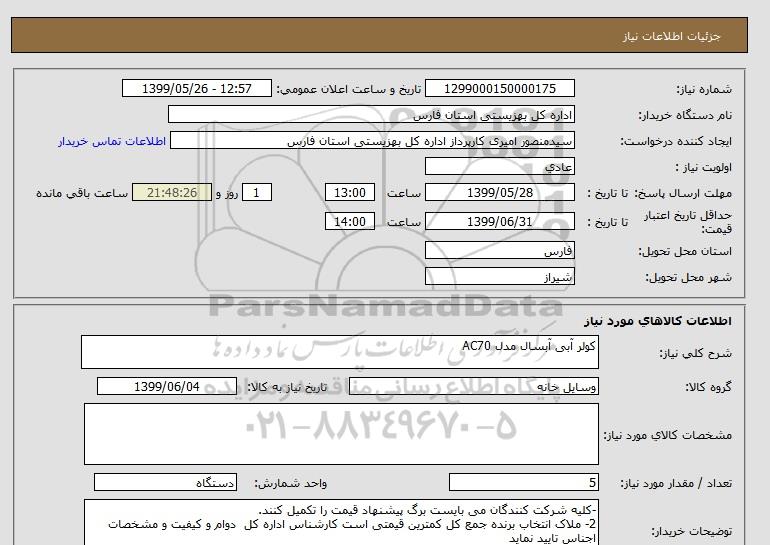Click the delivery province field فارس

(x=499, y=250)
